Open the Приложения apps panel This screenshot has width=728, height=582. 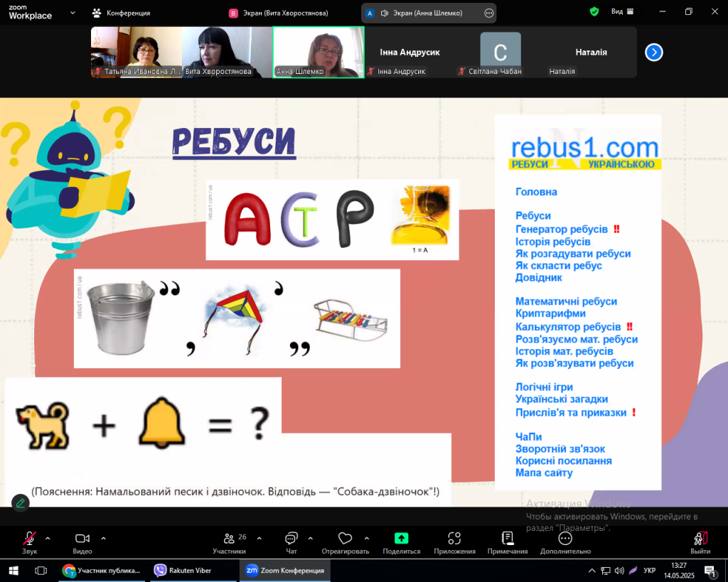click(454, 542)
